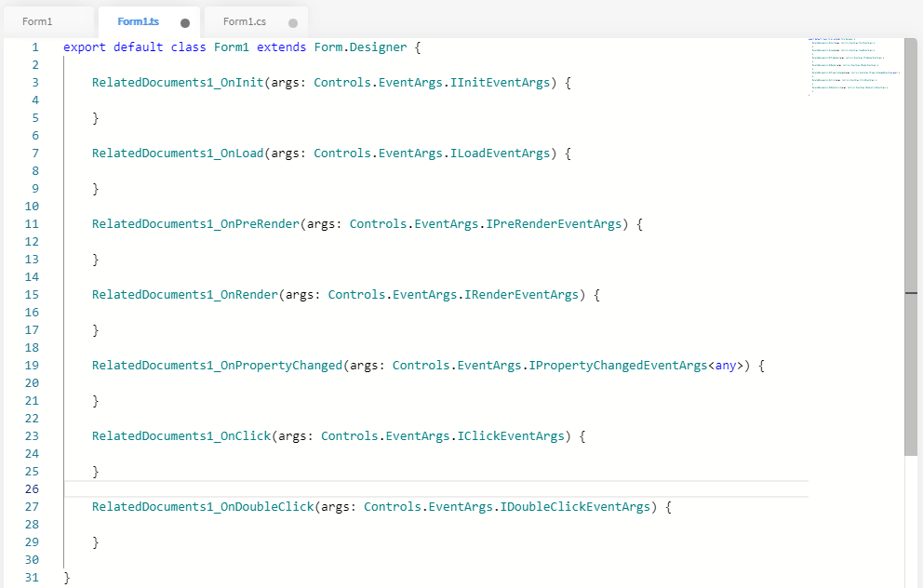Screen dimensions: 923x588
Task: Click the 'any' type keyword
Action: (x=726, y=366)
